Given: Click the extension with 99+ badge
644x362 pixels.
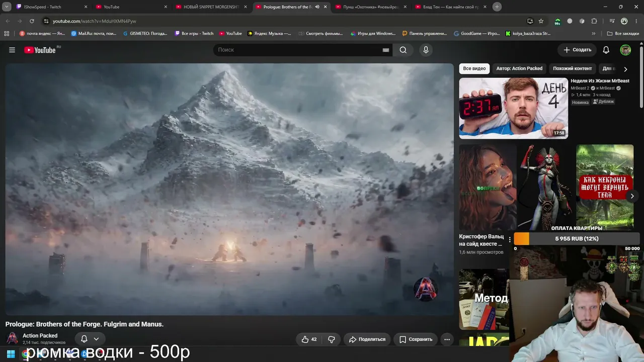Looking at the screenshot, I should pos(557,21).
